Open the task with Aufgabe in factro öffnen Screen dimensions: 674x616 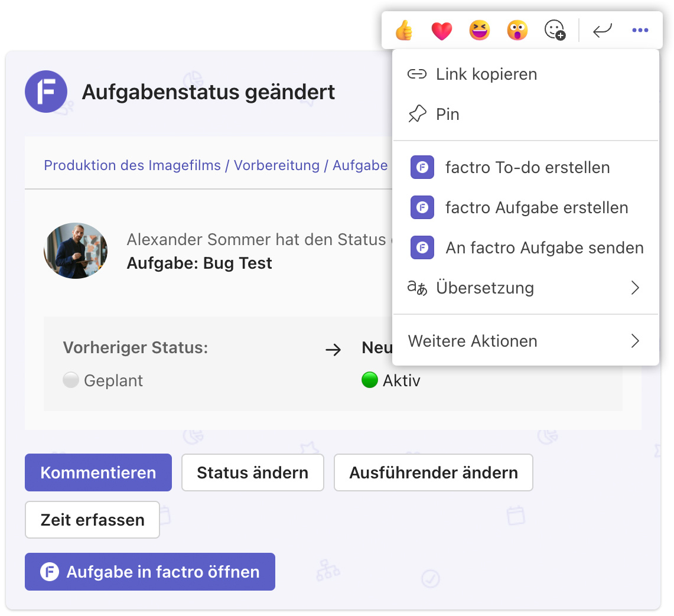(150, 572)
